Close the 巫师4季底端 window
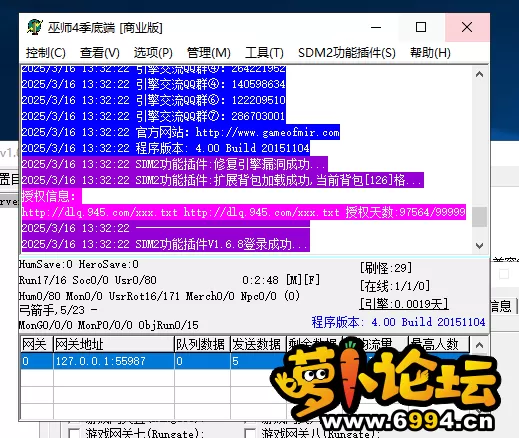Viewport: 519px width, 438px height. coord(467,27)
